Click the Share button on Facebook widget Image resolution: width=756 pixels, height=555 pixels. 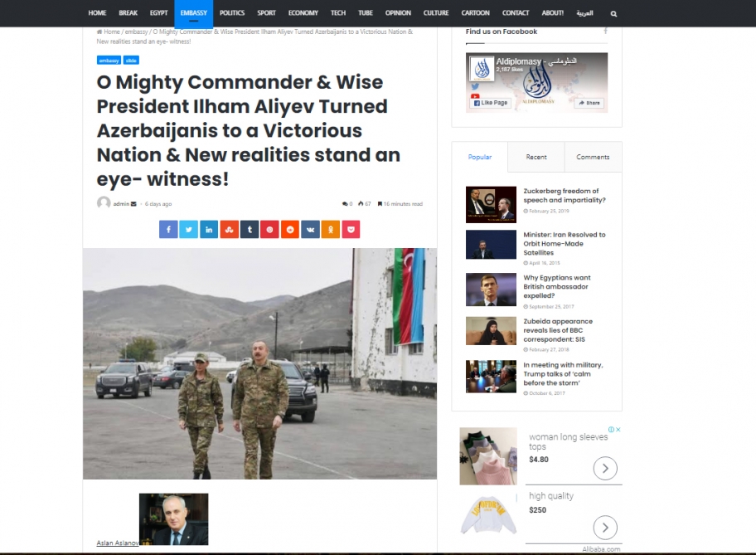(589, 103)
